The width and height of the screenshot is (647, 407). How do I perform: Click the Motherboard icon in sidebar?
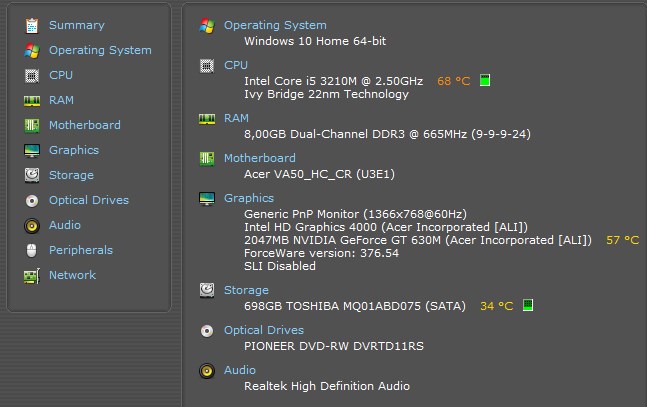pyautogui.click(x=32, y=125)
